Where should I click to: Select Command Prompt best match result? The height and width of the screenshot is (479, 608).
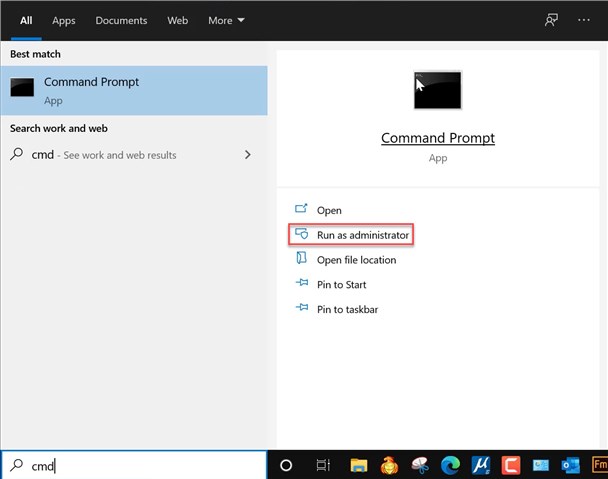point(134,91)
